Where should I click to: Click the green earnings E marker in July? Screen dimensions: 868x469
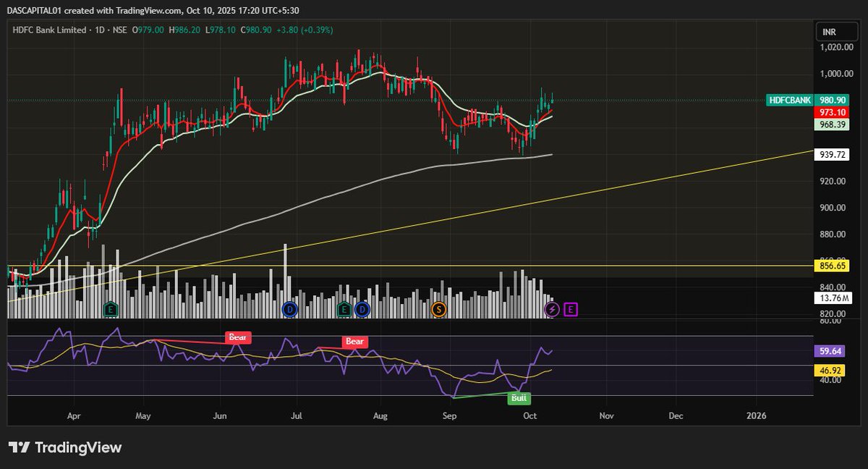pyautogui.click(x=344, y=310)
